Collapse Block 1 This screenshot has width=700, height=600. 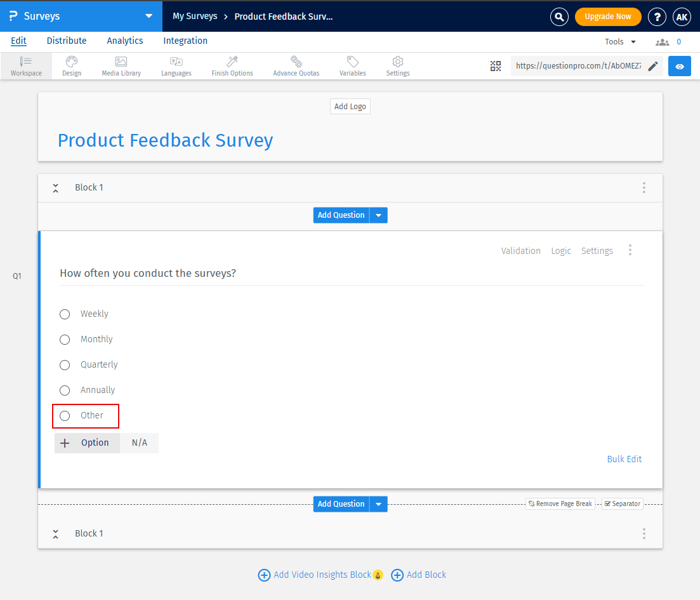55,187
